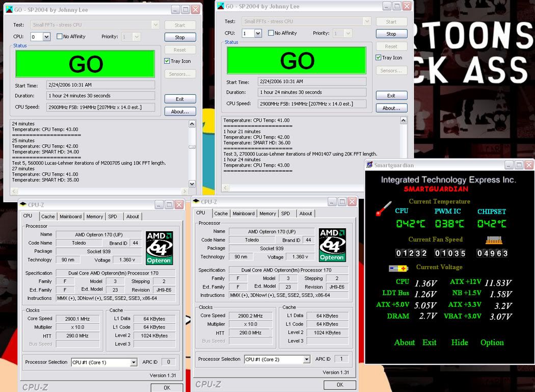Open About dialog in right SP2004 window
This screenshot has width=535, height=392.
pyautogui.click(x=391, y=108)
